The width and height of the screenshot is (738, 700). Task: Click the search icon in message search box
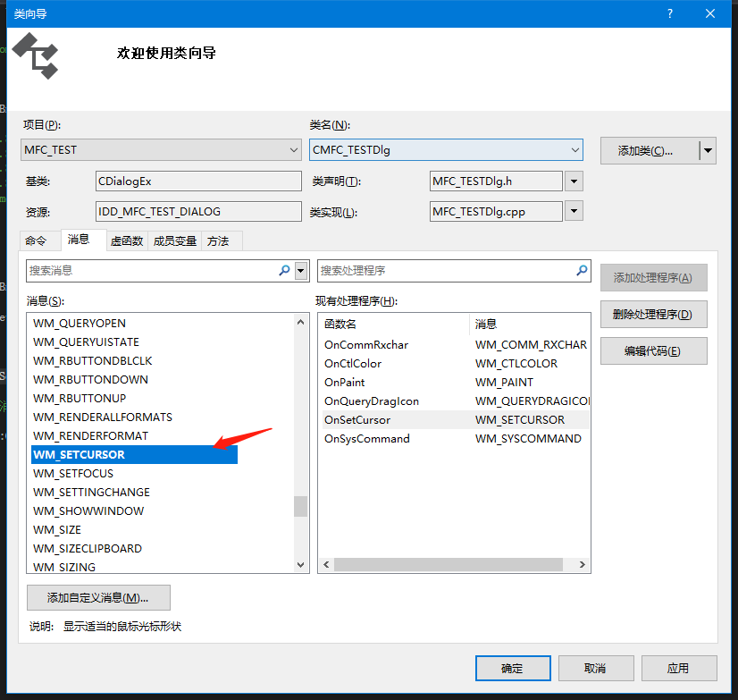[x=284, y=270]
